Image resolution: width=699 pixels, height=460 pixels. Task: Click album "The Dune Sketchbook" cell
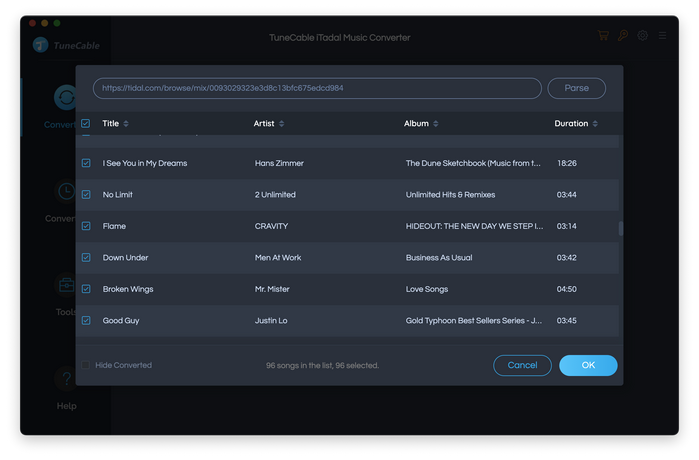coord(473,163)
